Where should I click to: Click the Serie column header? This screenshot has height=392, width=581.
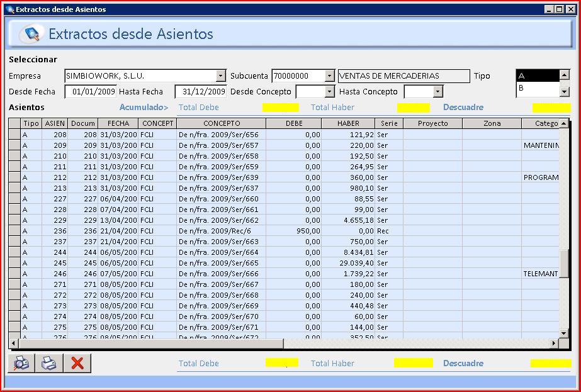(x=389, y=123)
